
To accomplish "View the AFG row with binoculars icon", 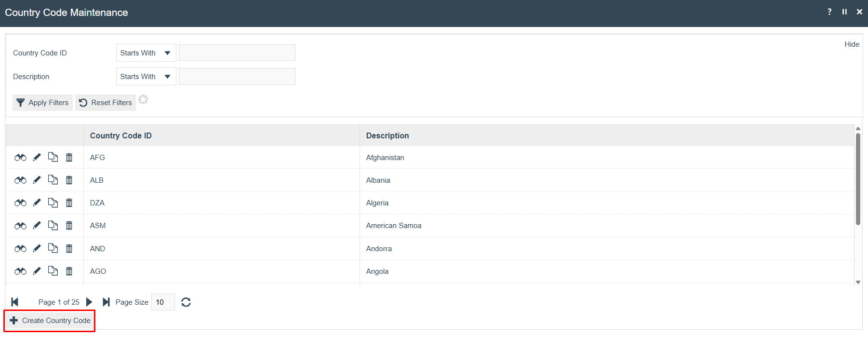I will (20, 158).
